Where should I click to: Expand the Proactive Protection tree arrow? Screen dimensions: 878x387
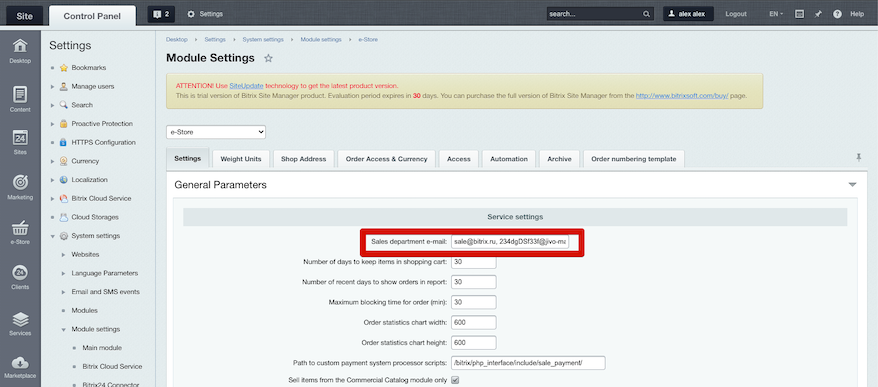pyautogui.click(x=52, y=124)
